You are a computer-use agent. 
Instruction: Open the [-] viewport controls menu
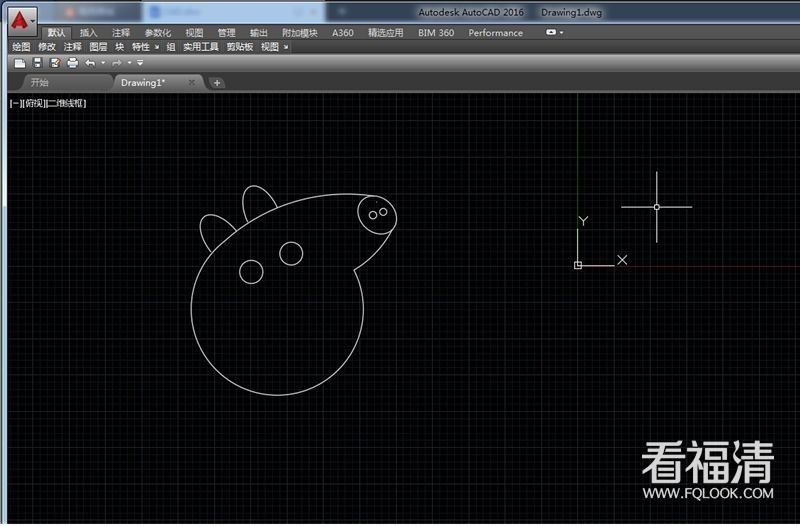14,103
